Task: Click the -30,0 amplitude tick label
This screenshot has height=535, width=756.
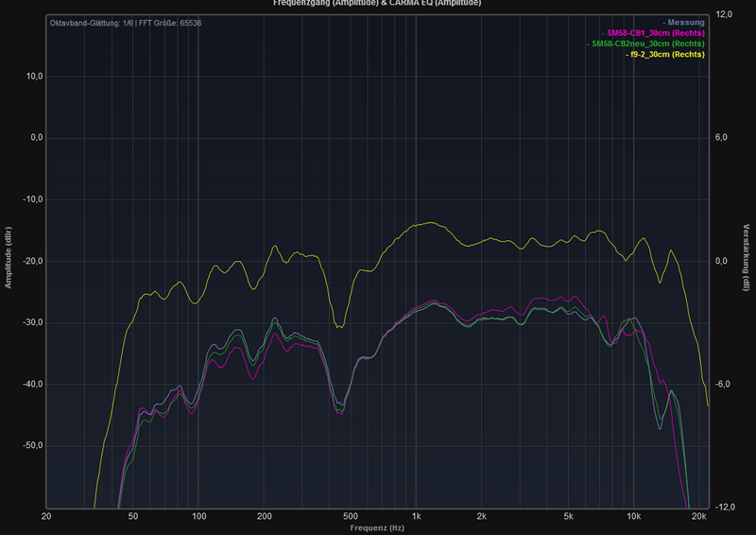Action: (x=33, y=322)
